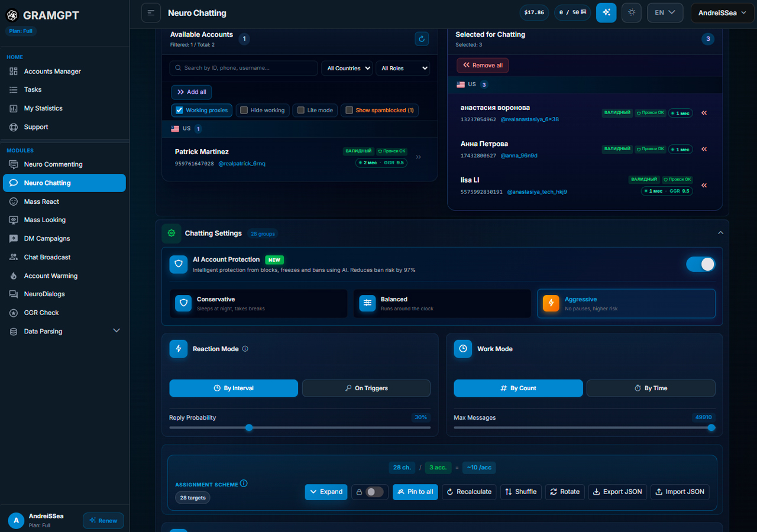Uncheck the Working proxies checkbox
The image size is (757, 532).
click(x=180, y=110)
